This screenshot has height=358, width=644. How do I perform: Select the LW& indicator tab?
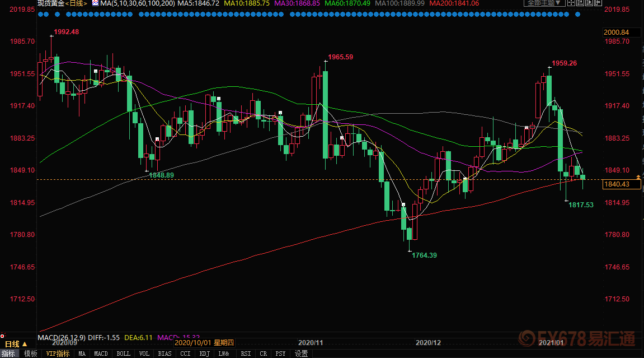(224, 354)
